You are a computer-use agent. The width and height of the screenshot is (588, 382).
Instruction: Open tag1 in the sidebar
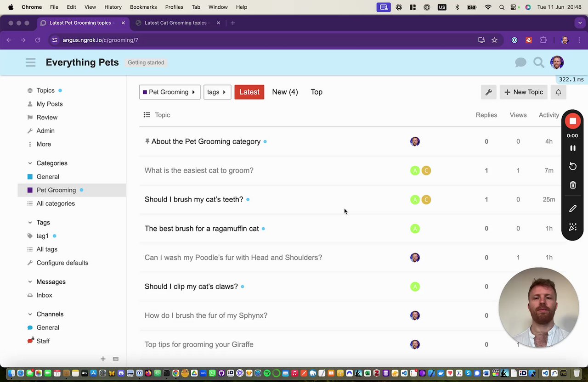(42, 236)
